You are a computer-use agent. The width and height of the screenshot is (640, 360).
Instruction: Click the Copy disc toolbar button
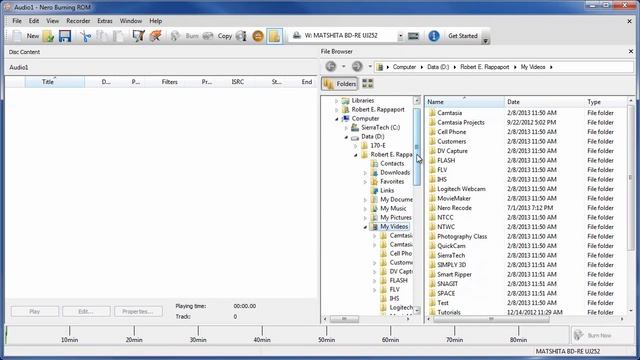coord(217,36)
